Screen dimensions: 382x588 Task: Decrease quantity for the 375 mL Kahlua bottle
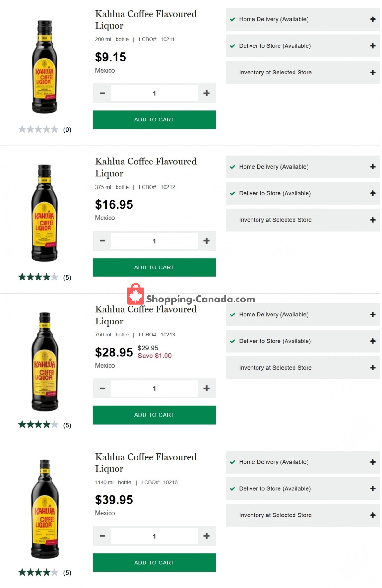pos(102,241)
